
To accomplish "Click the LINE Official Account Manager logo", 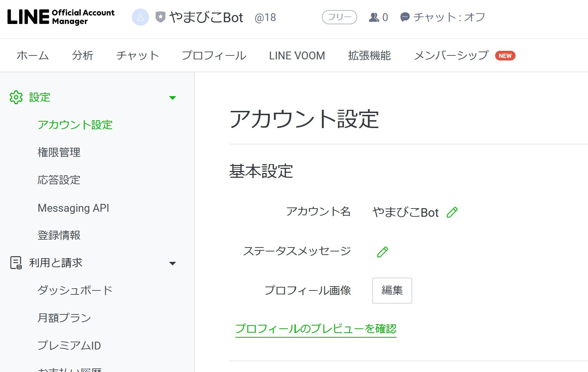I will point(61,17).
